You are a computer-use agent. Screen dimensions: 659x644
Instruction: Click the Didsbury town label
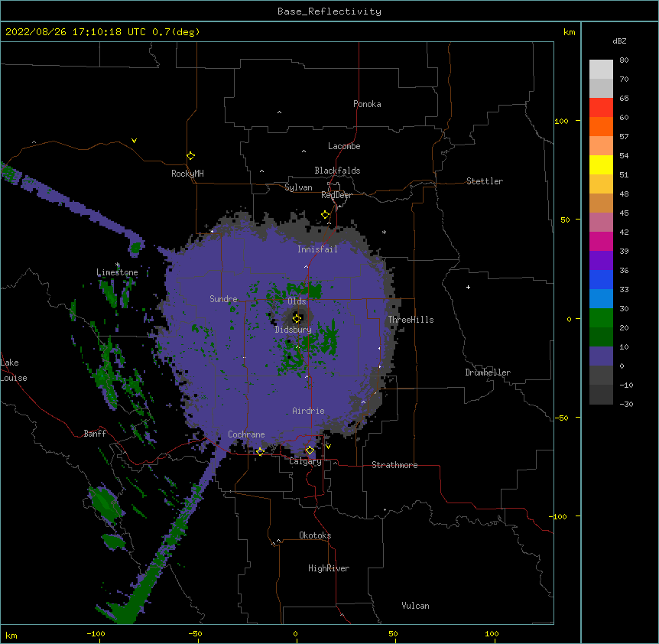294,330
